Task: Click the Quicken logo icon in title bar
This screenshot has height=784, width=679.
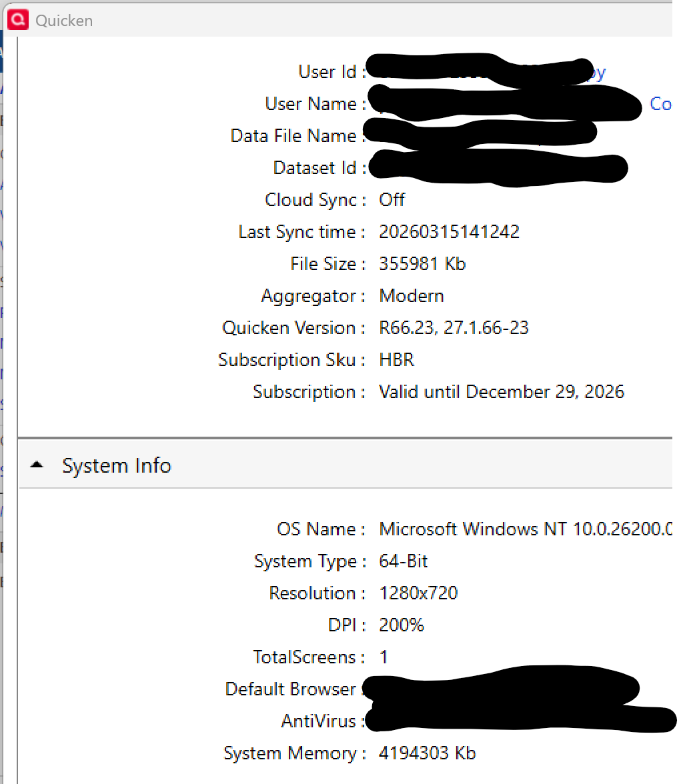Action: 18,20
